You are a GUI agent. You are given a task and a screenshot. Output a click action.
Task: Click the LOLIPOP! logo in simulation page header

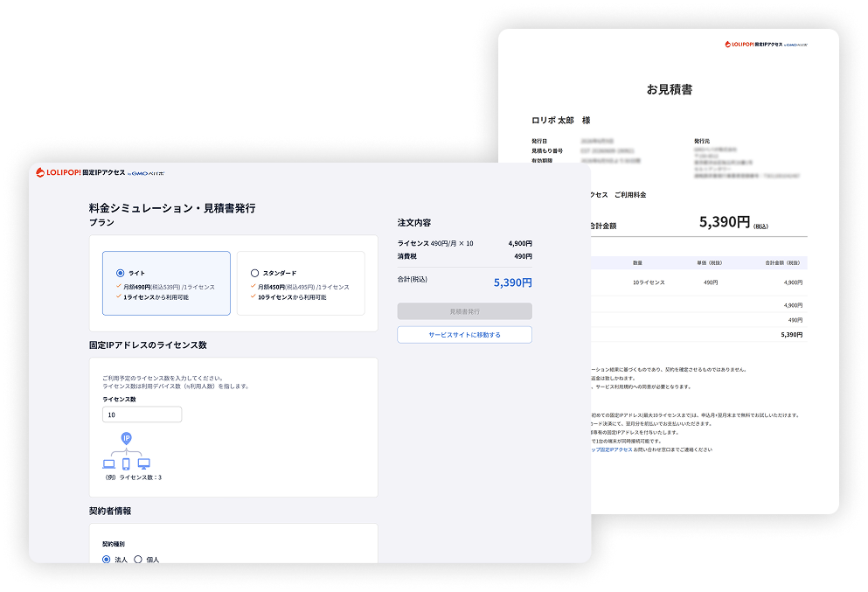coord(100,173)
